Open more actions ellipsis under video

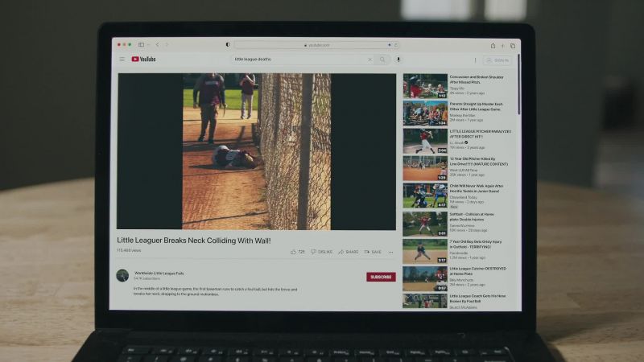pos(390,252)
